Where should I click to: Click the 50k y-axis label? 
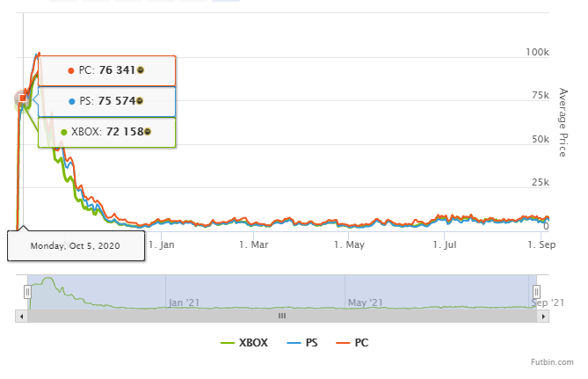541,139
